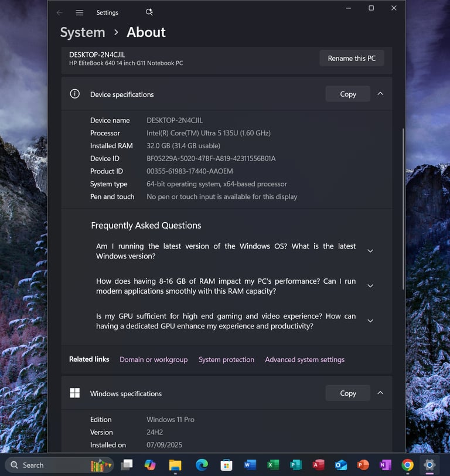The width and height of the screenshot is (450, 476).
Task: Click the Settings search icon
Action: click(x=149, y=12)
